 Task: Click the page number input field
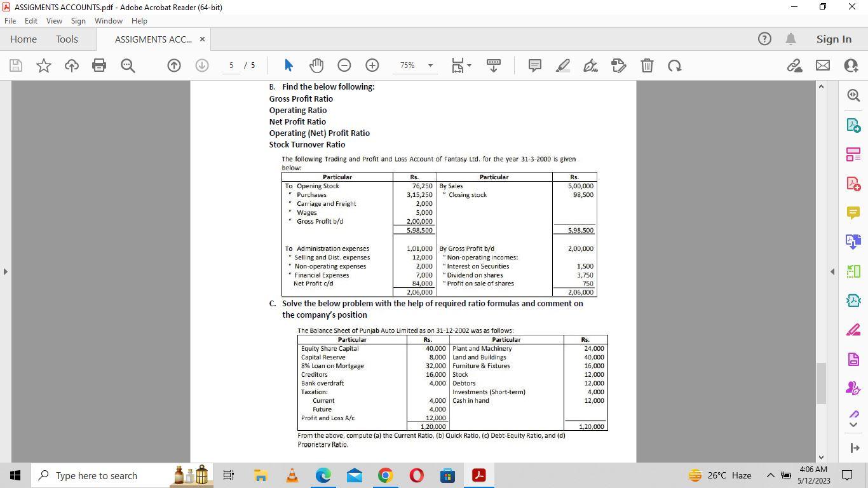tap(231, 65)
